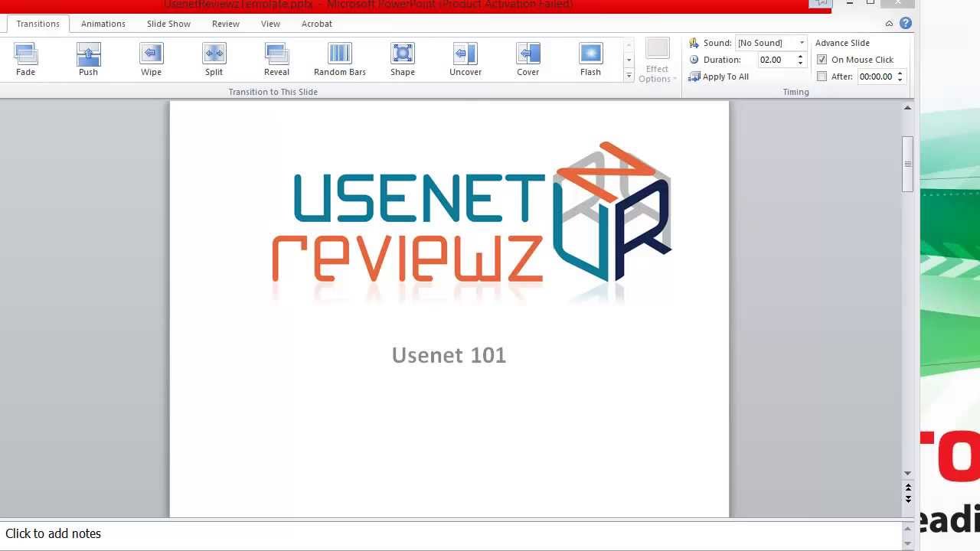
Task: Enable the After timing checkbox
Action: 822,77
